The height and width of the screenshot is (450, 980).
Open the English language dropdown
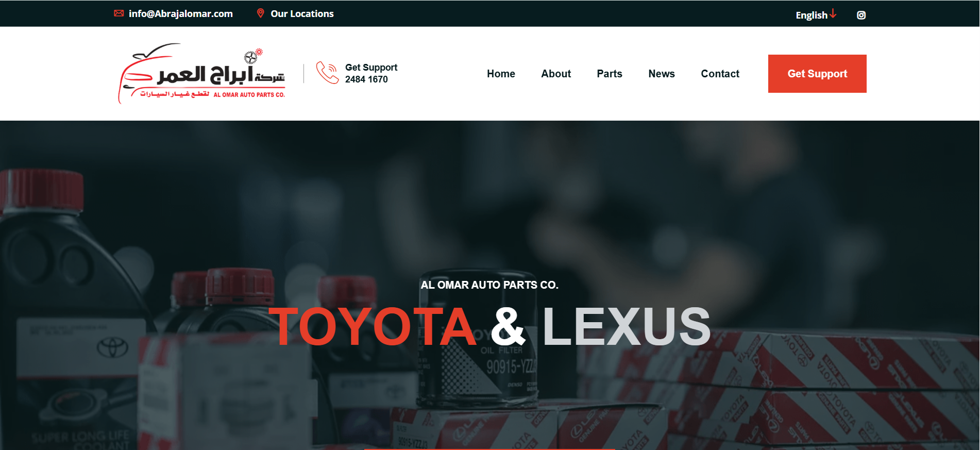pyautogui.click(x=816, y=15)
